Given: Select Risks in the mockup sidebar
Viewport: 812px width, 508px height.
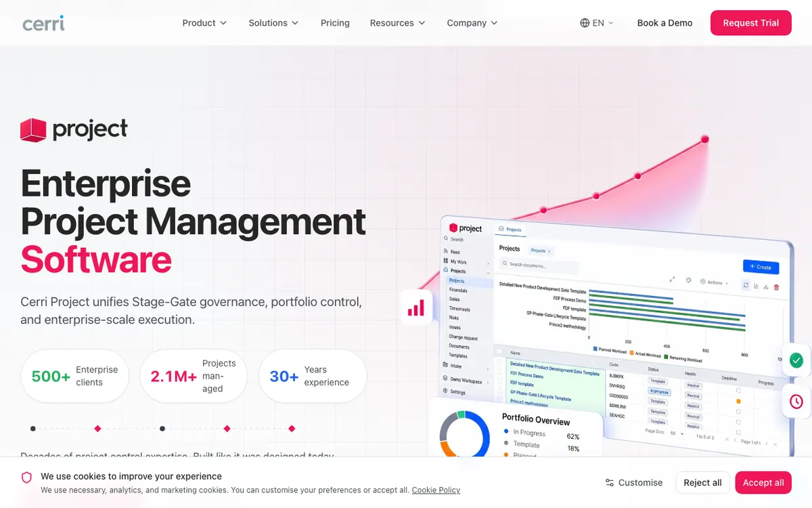Looking at the screenshot, I should click(x=453, y=318).
